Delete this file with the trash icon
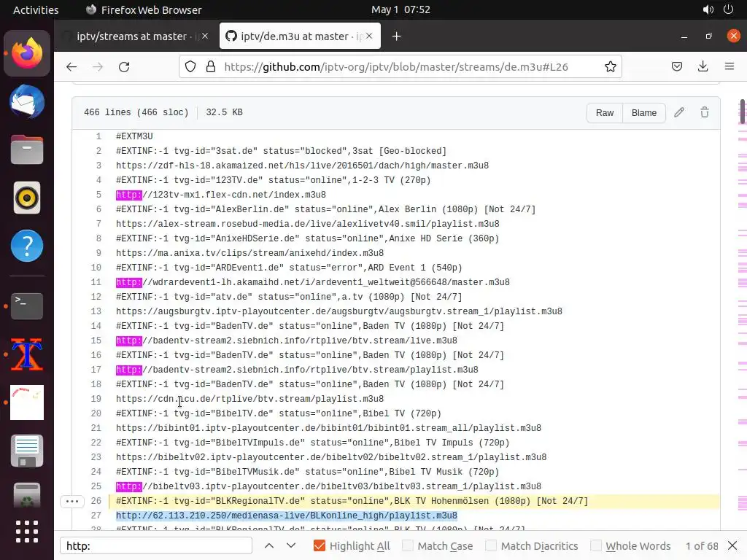Viewport: 747px width, 560px height. (x=705, y=112)
